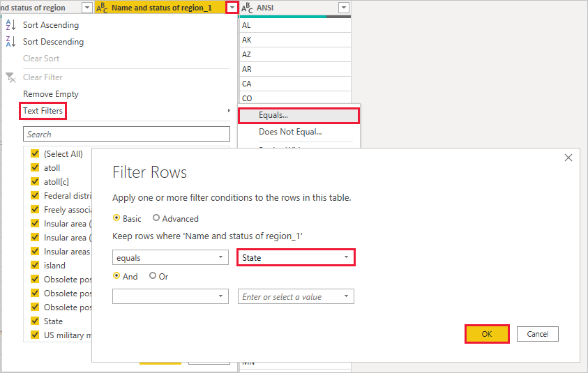Click in the filter Search box
Screen dimensions: 588x373
pos(126,134)
